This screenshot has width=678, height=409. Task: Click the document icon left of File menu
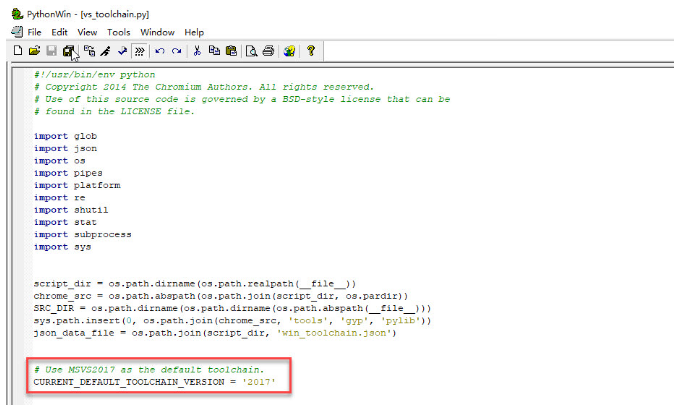tap(17, 32)
